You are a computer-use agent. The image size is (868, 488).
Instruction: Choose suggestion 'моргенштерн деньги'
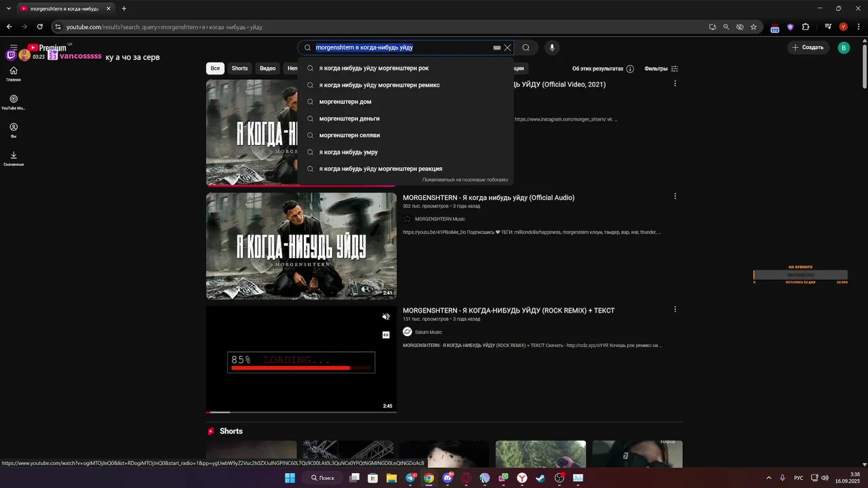point(406,119)
